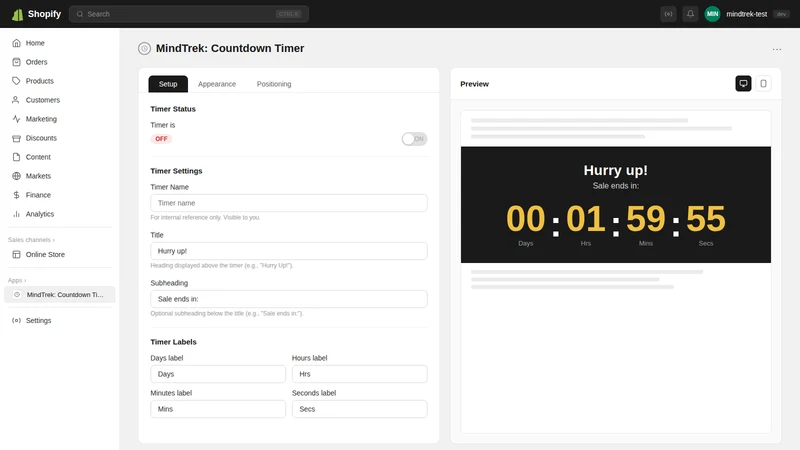This screenshot has width=800, height=450.
Task: Go to Products page
Action: pos(39,81)
